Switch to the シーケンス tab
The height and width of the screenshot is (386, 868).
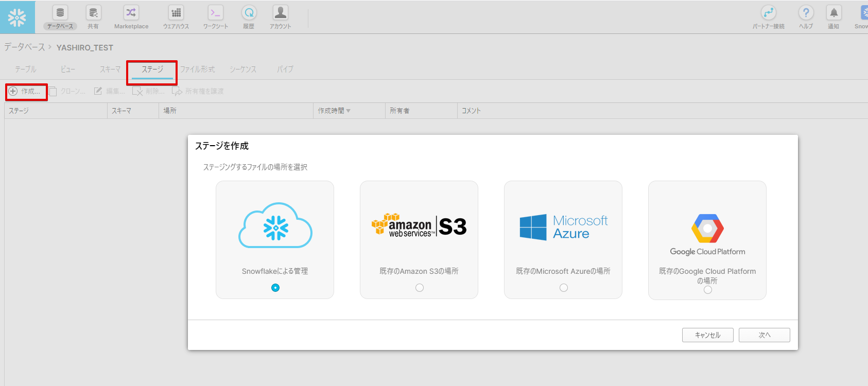click(243, 69)
